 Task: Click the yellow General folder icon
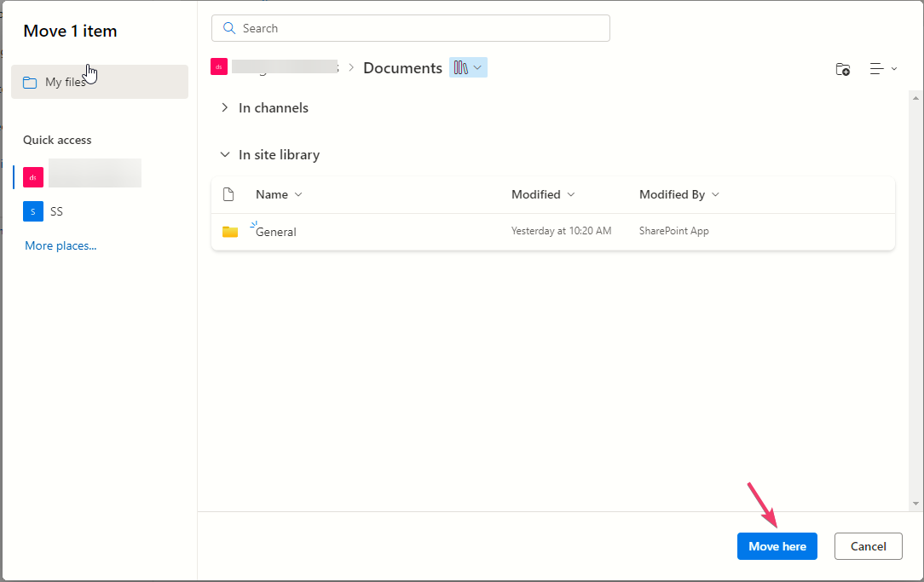tap(230, 232)
